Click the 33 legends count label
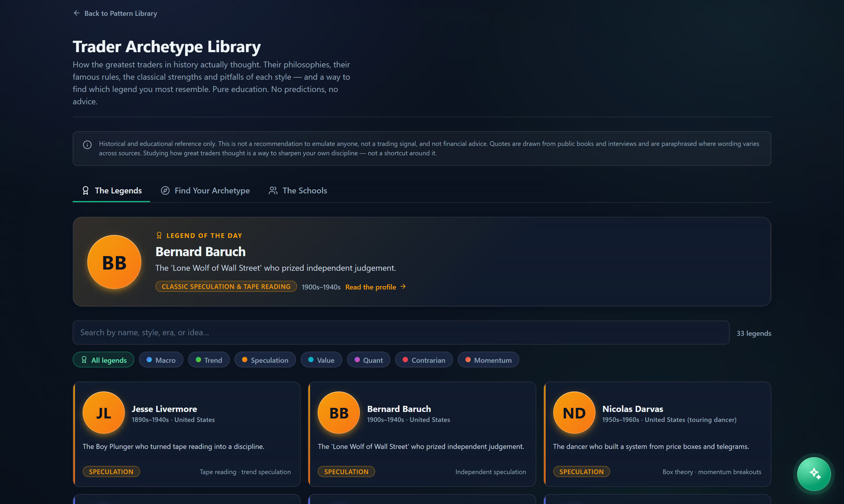 pos(754,333)
